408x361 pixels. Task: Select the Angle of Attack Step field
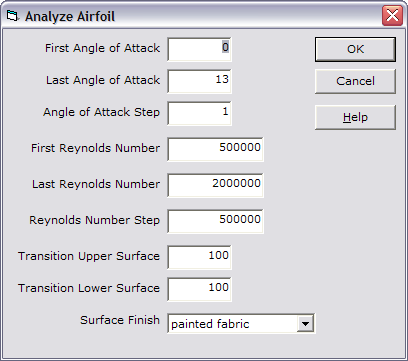click(199, 113)
